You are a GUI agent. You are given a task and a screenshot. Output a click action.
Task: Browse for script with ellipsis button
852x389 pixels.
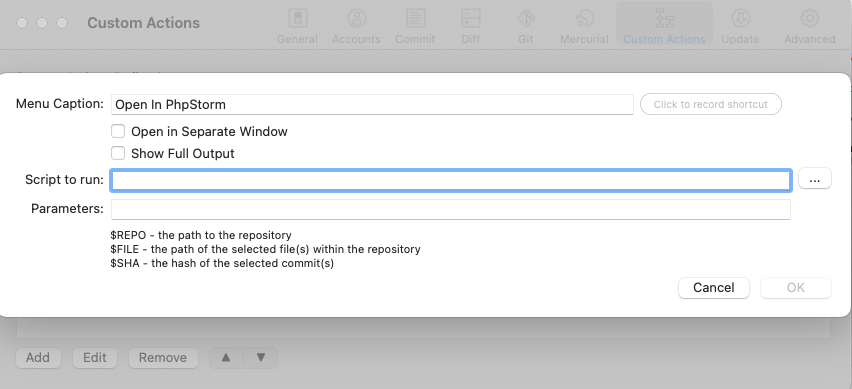point(815,179)
